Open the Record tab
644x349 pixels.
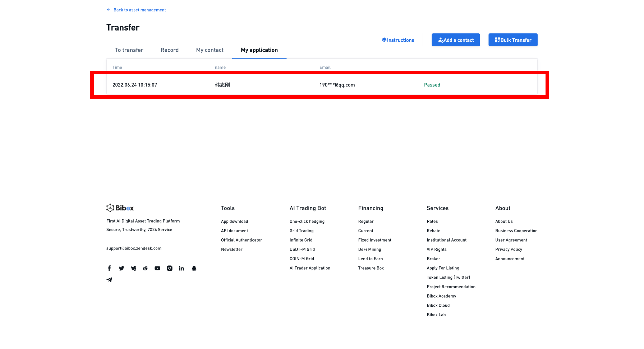click(170, 50)
